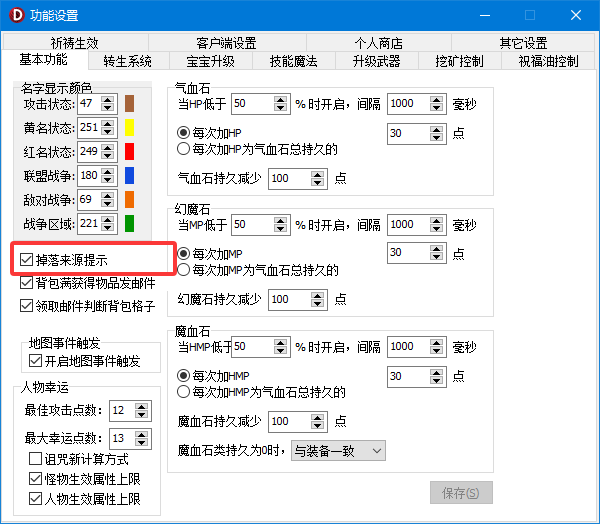This screenshot has width=600, height=524.
Task: Switch to the 挖矿控制 tab
Action: [x=459, y=61]
